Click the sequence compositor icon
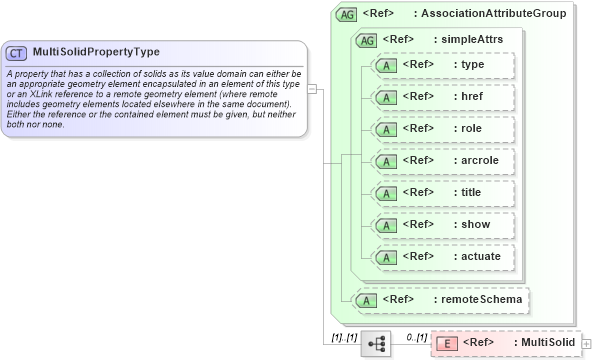Screen dimensions: 592x360 (x=376, y=344)
